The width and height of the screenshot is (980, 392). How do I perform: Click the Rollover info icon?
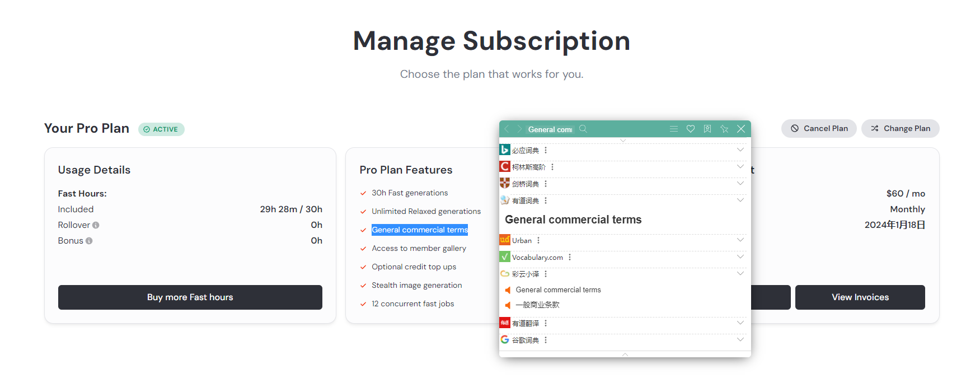pyautogui.click(x=96, y=225)
